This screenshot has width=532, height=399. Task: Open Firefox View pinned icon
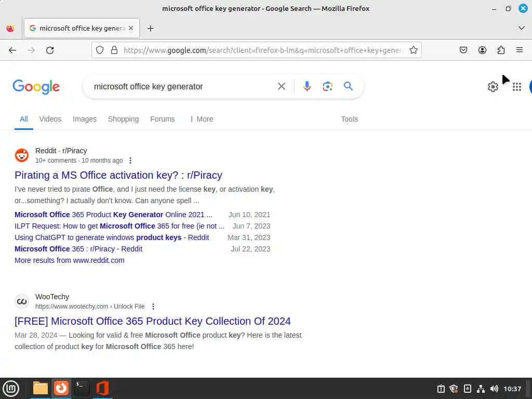click(x=10, y=29)
